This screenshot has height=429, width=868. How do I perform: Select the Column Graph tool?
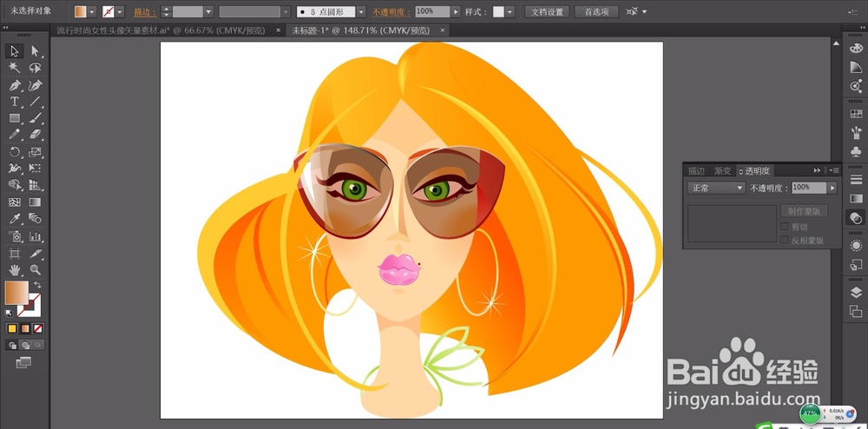pyautogui.click(x=36, y=236)
